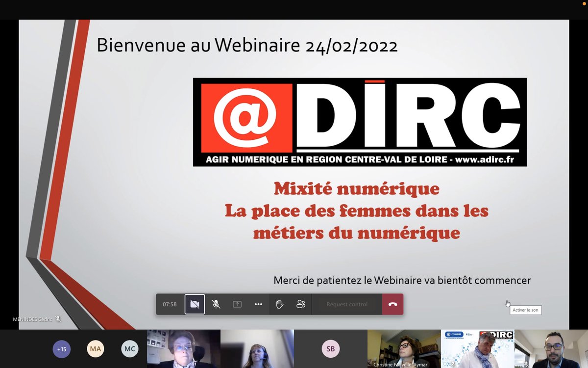Select the bearded man with glasses video tile

(551, 349)
